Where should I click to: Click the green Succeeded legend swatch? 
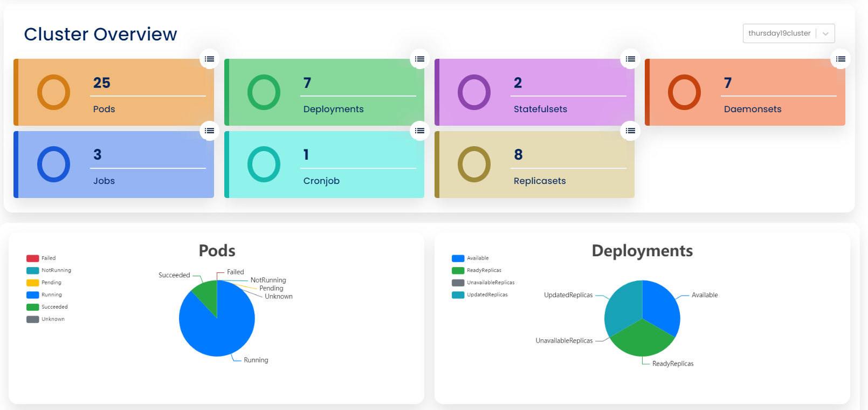click(33, 307)
